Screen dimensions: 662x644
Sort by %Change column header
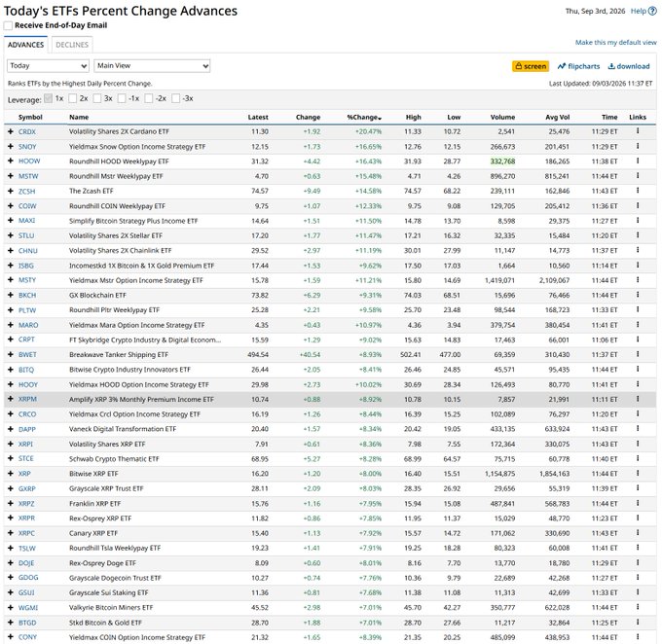pyautogui.click(x=364, y=118)
